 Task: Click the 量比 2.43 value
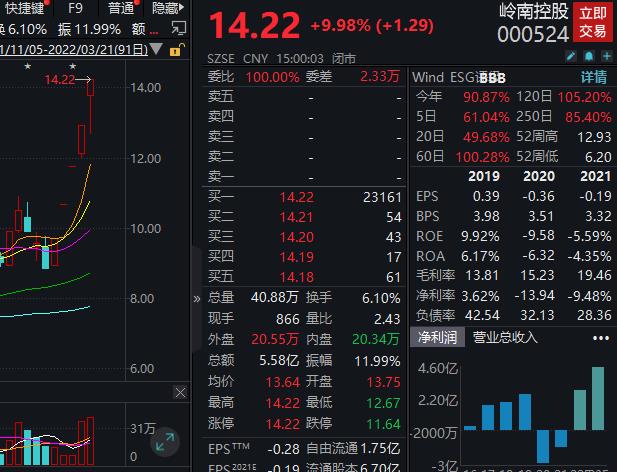[x=387, y=319]
